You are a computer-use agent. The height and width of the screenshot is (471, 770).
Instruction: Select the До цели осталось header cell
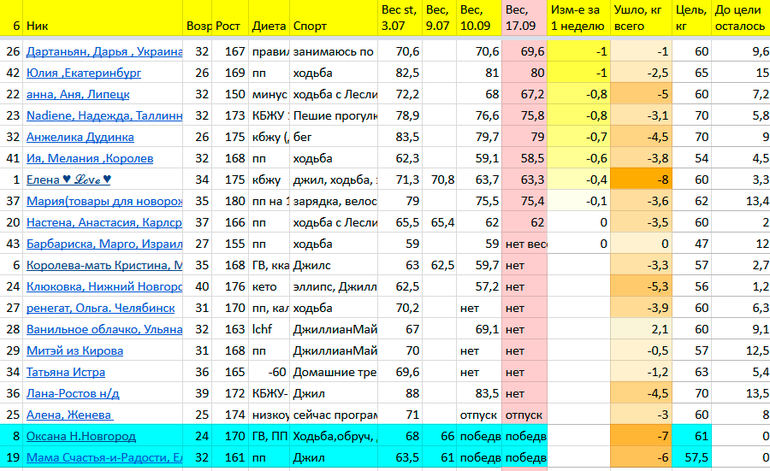click(742, 16)
